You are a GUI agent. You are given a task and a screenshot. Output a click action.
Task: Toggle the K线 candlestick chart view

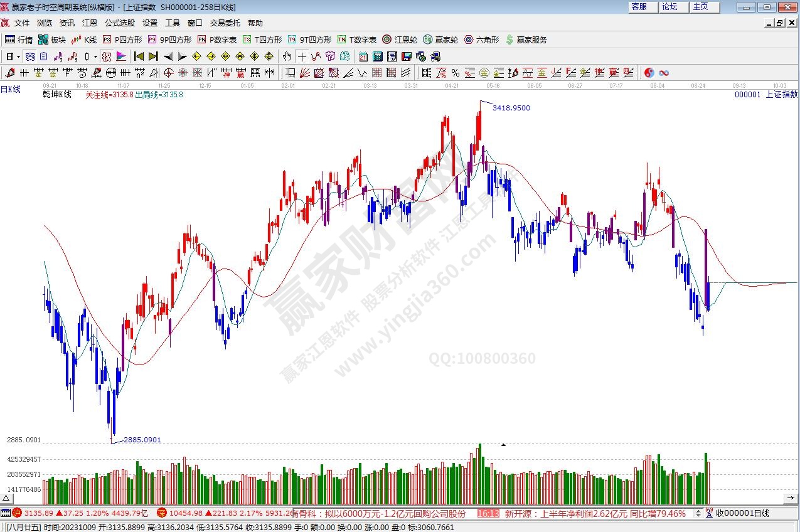pos(84,40)
